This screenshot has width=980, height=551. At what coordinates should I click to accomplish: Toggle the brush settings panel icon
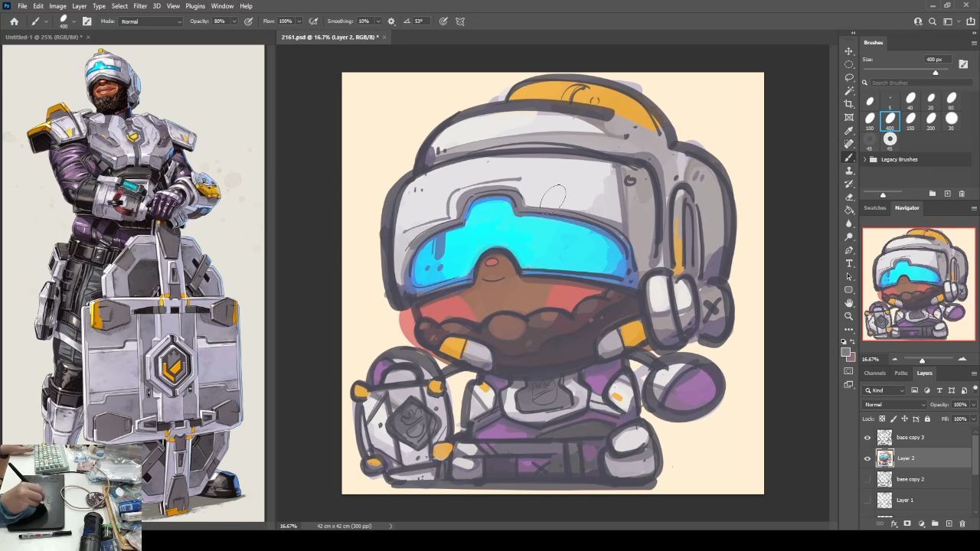tap(87, 21)
